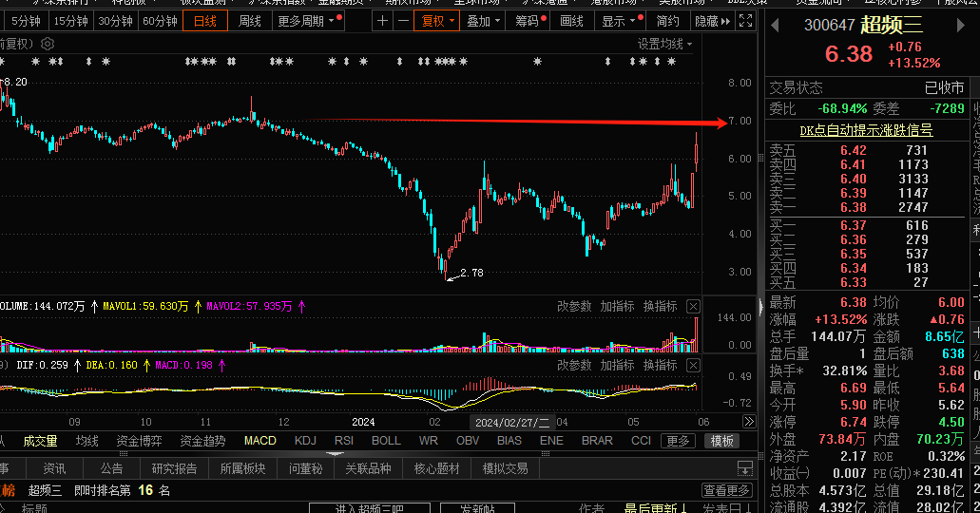The height and width of the screenshot is (513, 980).
Task: Click 改参数 in VOLUME panel
Action: 574,306
